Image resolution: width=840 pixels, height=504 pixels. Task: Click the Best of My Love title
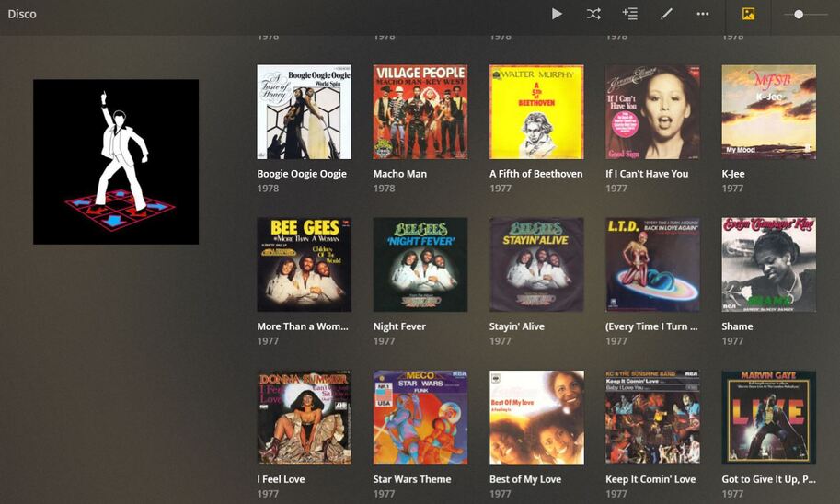(525, 479)
